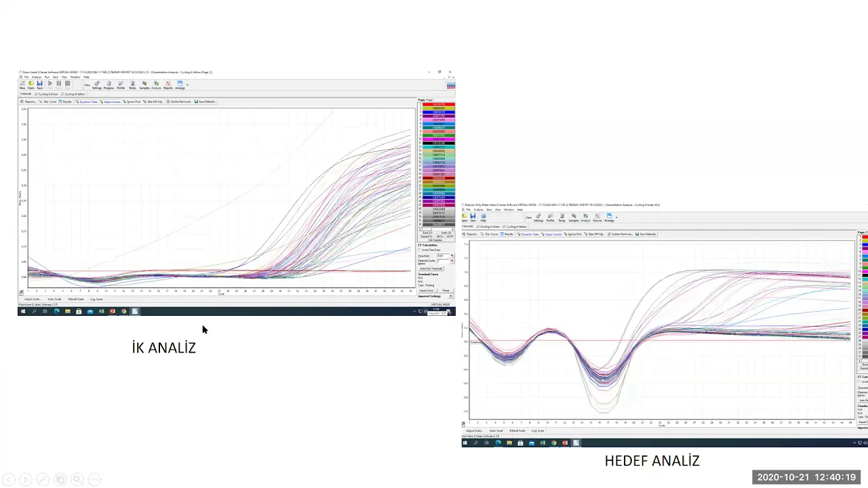Click Results in HEDEF ANALIZ window
This screenshot has width=868, height=488.
[506, 234]
